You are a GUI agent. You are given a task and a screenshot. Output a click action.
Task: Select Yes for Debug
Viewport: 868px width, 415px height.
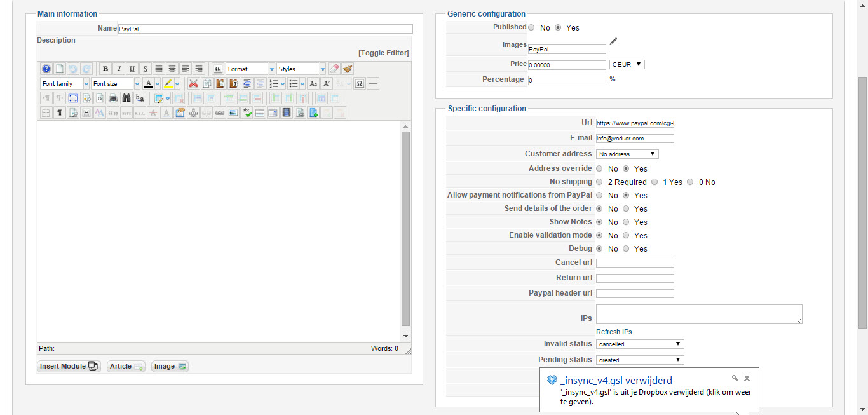[x=627, y=248]
